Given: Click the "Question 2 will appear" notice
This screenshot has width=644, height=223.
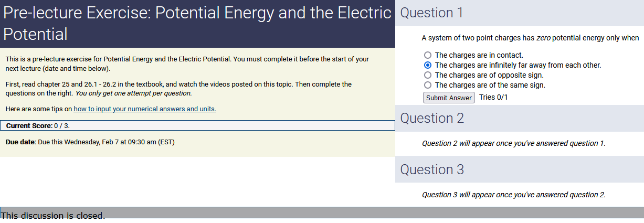Looking at the screenshot, I should (513, 143).
